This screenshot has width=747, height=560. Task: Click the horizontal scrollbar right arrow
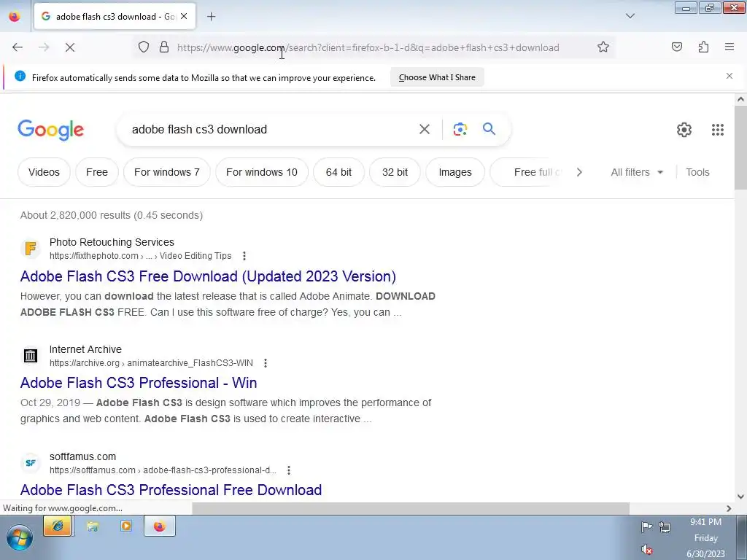coord(729,508)
